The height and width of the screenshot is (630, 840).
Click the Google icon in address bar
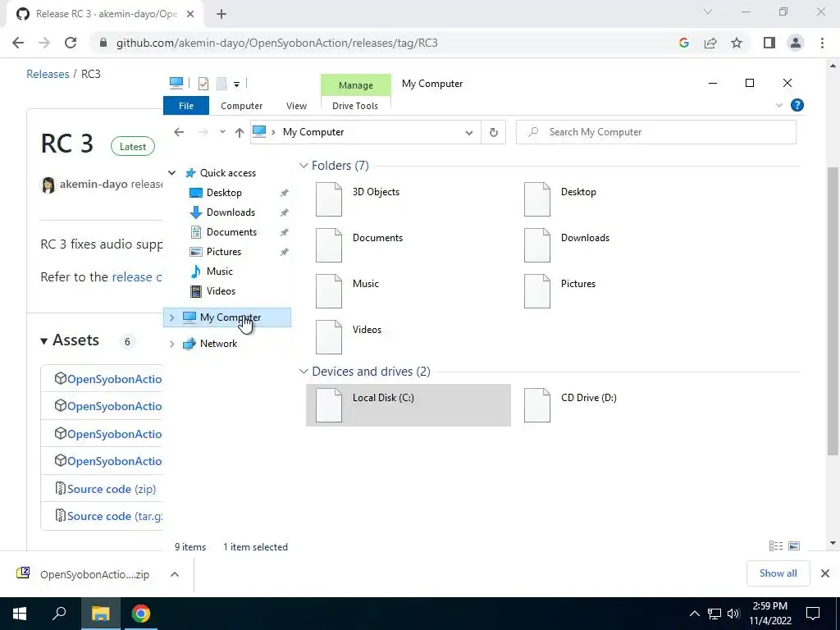(x=683, y=43)
